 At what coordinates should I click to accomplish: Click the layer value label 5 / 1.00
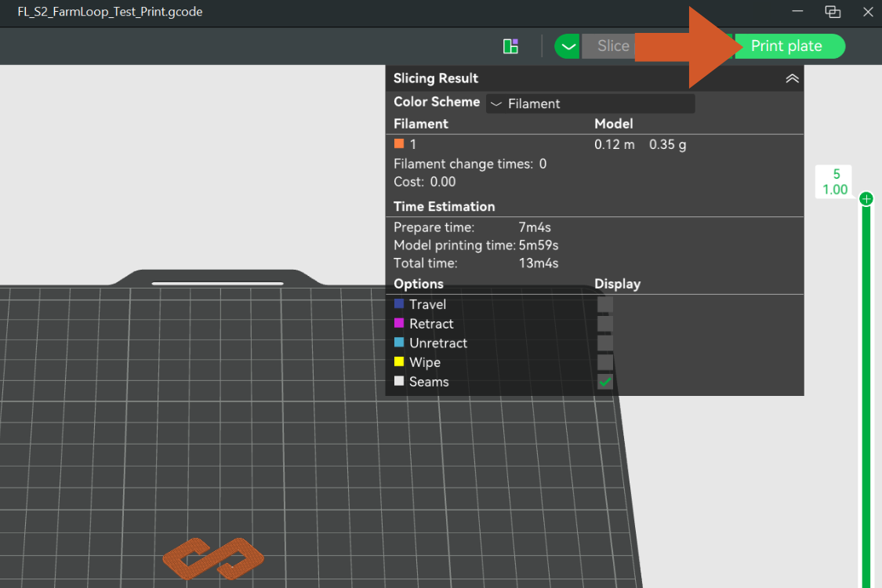pyautogui.click(x=833, y=182)
